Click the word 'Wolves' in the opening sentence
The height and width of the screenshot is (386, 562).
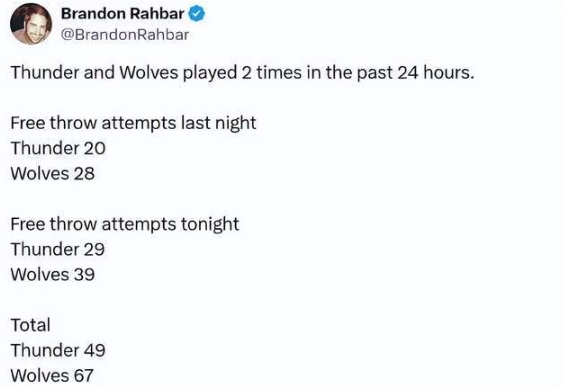(x=149, y=73)
